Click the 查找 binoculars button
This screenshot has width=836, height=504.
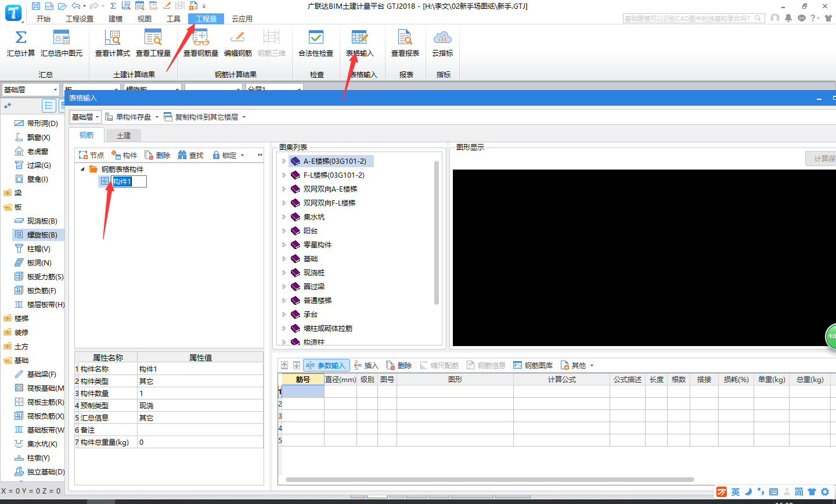pos(190,155)
